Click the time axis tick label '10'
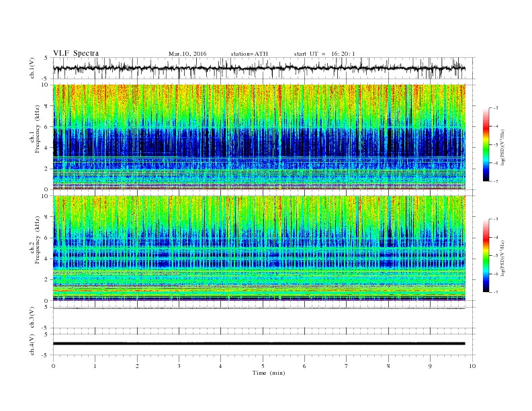Image resolution: width=532 pixels, height=411 pixels. coord(472,366)
